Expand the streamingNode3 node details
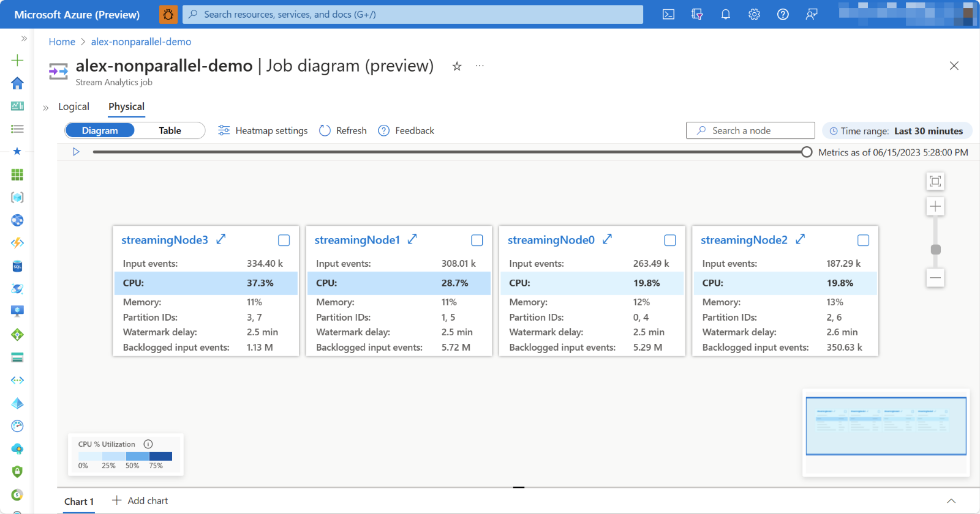Image resolution: width=980 pixels, height=514 pixels. pos(221,239)
